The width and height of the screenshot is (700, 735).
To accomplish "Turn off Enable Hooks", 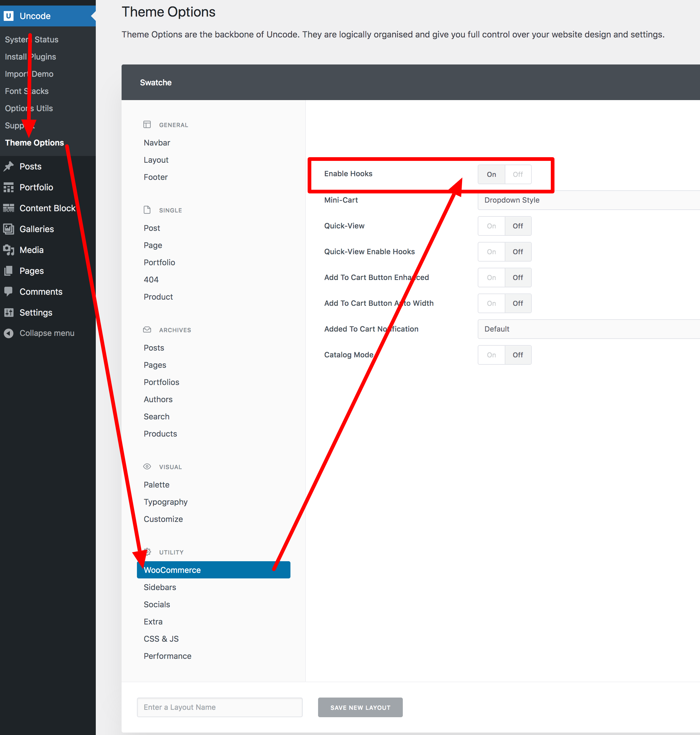I will 518,174.
